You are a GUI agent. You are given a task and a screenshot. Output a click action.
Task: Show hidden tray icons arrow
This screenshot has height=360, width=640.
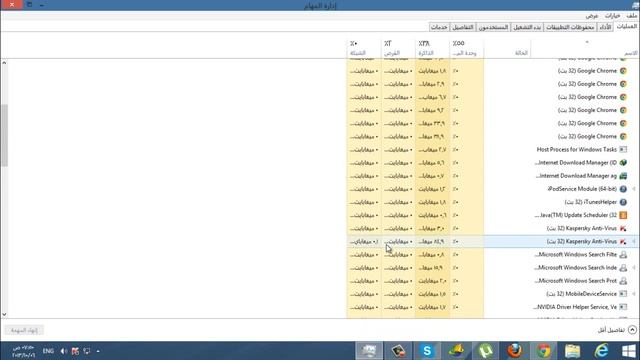point(98,351)
